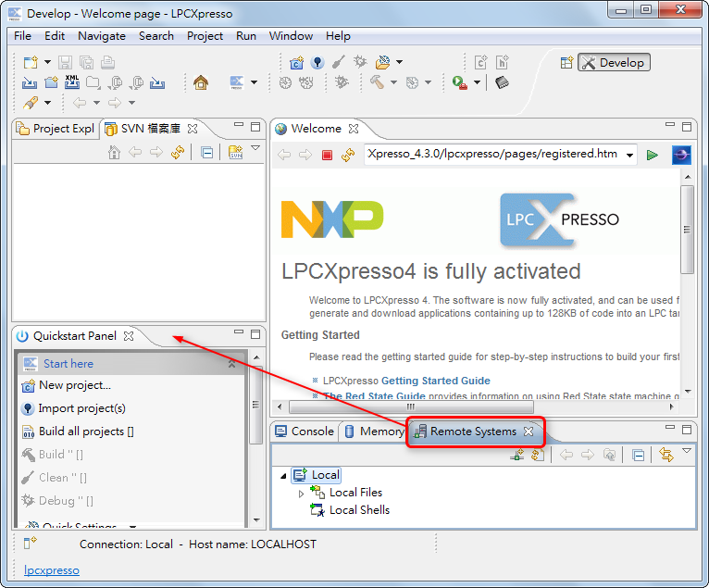Click the Home house icon in main toolbar

pos(201,82)
